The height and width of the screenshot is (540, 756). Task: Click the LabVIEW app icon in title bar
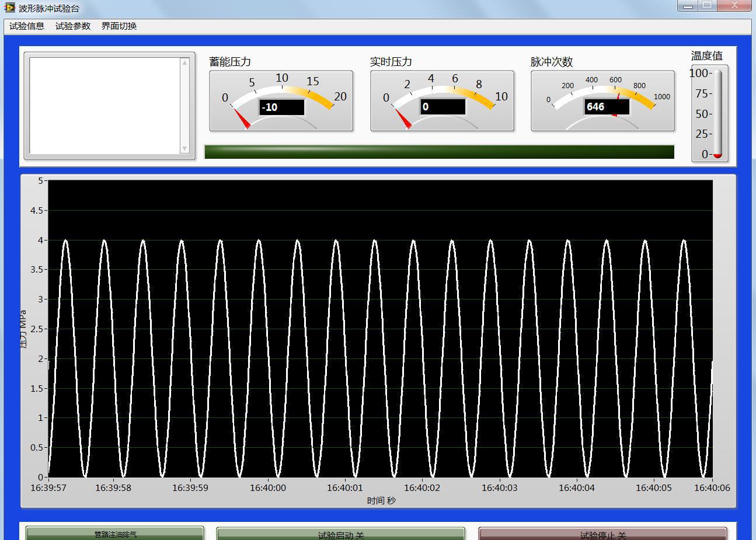pyautogui.click(x=9, y=8)
